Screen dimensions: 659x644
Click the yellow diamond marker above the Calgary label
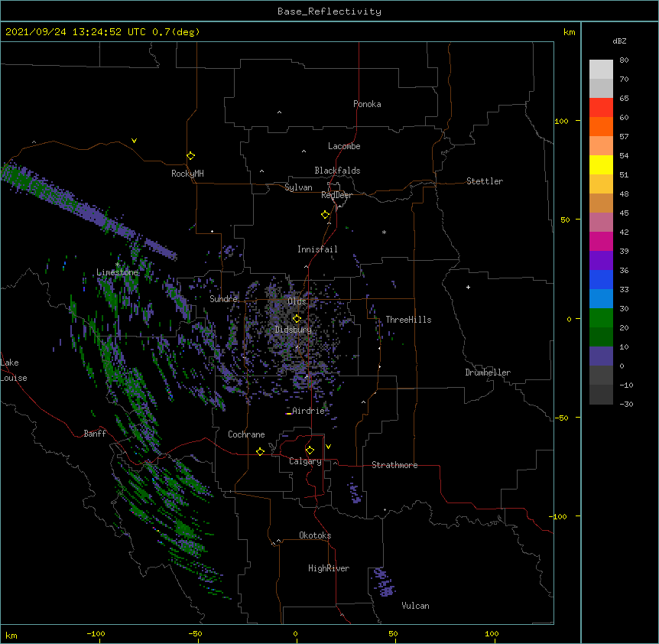310,450
